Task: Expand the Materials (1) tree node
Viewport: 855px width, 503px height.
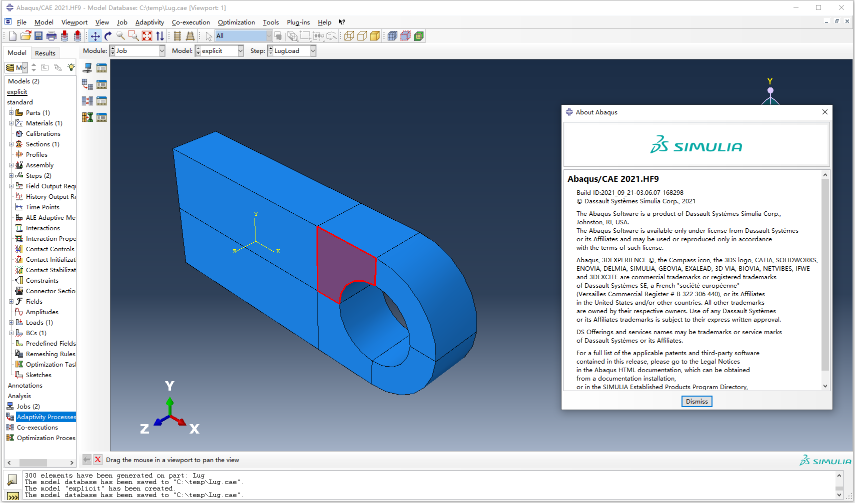Action: 11,123
